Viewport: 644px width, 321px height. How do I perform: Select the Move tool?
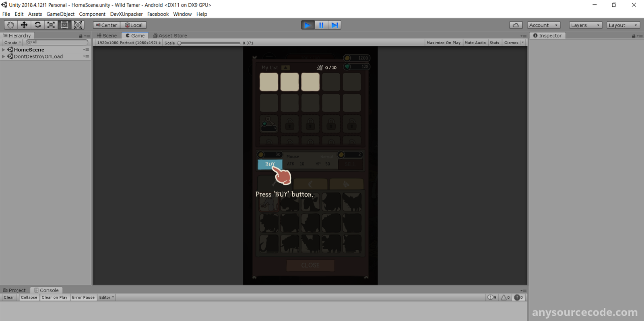click(x=24, y=25)
